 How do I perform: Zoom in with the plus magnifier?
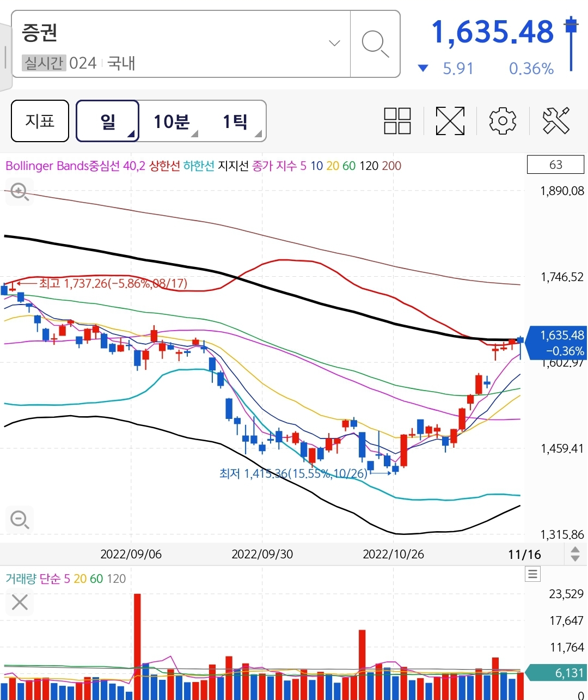coord(20,192)
